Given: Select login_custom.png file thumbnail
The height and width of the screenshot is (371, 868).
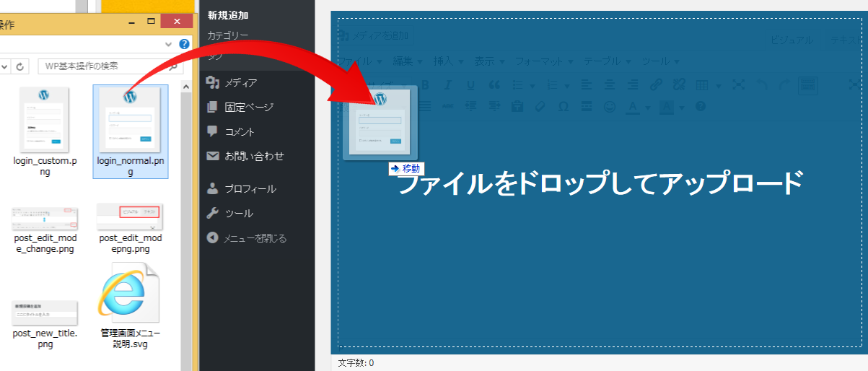Looking at the screenshot, I should pos(44,120).
